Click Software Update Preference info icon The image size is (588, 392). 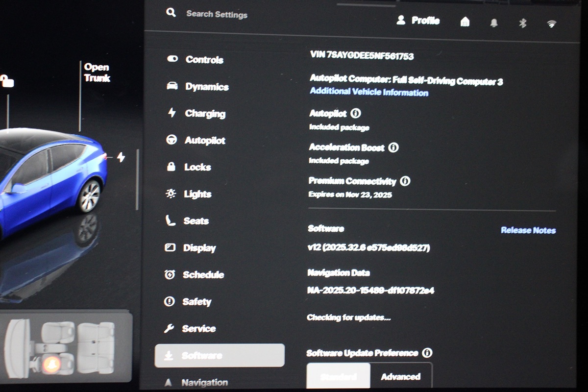[x=427, y=353]
